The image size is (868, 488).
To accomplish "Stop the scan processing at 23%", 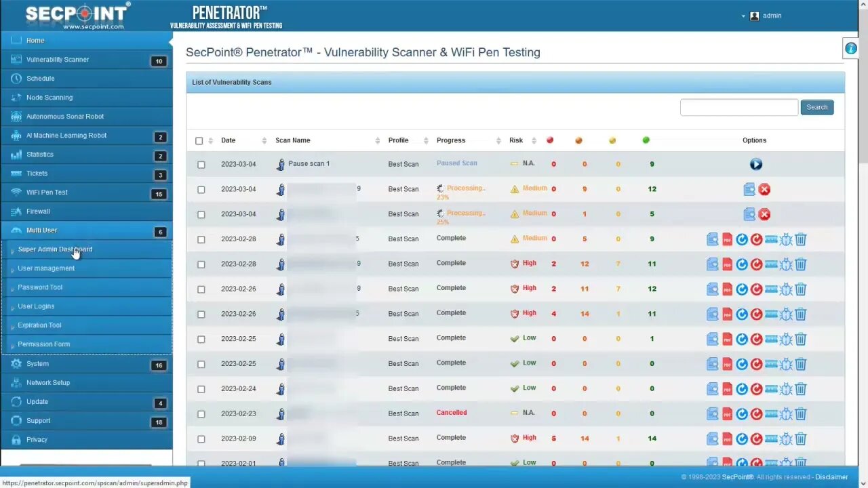I will [764, 189].
